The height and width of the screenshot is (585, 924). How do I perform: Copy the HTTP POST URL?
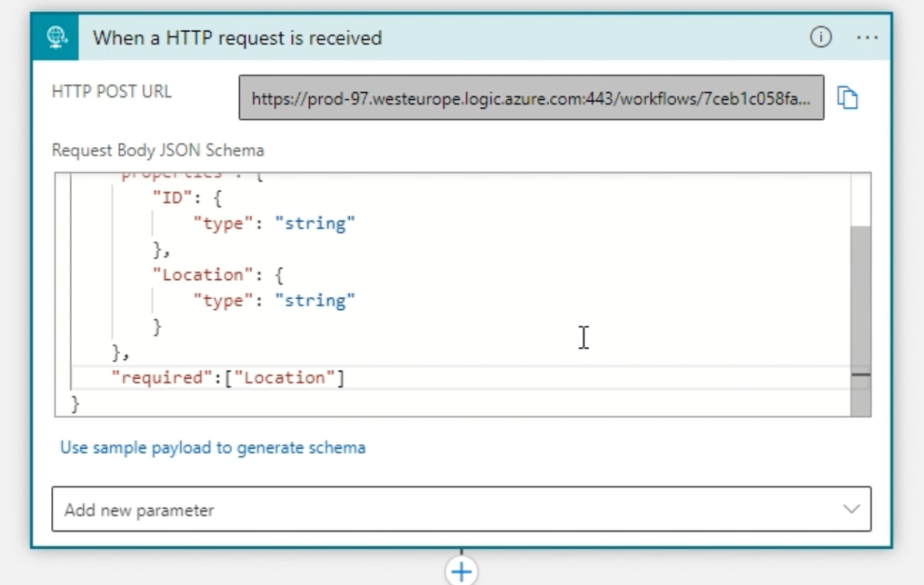pyautogui.click(x=847, y=97)
